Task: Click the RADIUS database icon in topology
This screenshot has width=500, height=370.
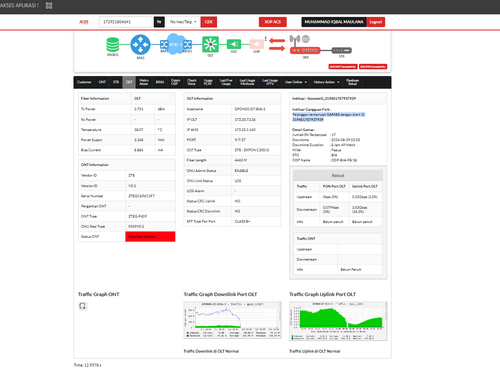Action: coord(113,45)
